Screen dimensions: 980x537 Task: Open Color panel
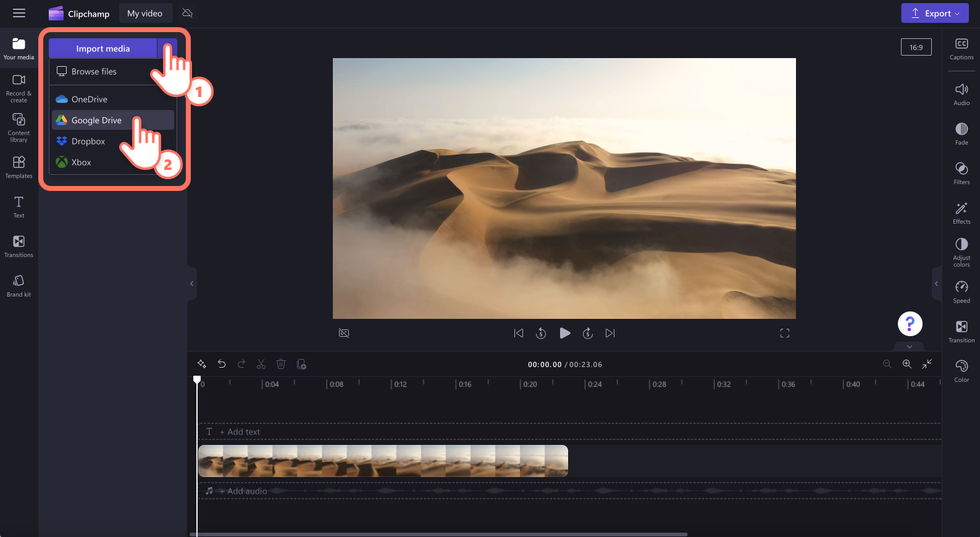point(961,371)
